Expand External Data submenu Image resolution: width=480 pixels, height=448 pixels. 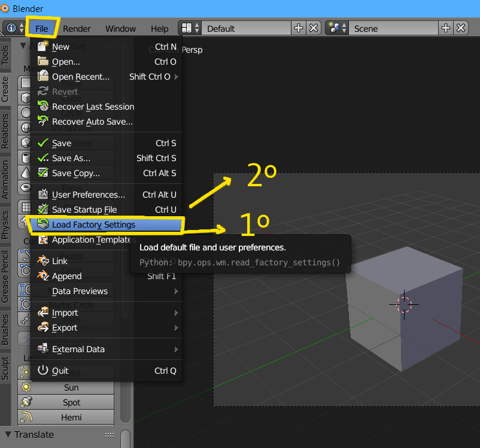(106, 349)
